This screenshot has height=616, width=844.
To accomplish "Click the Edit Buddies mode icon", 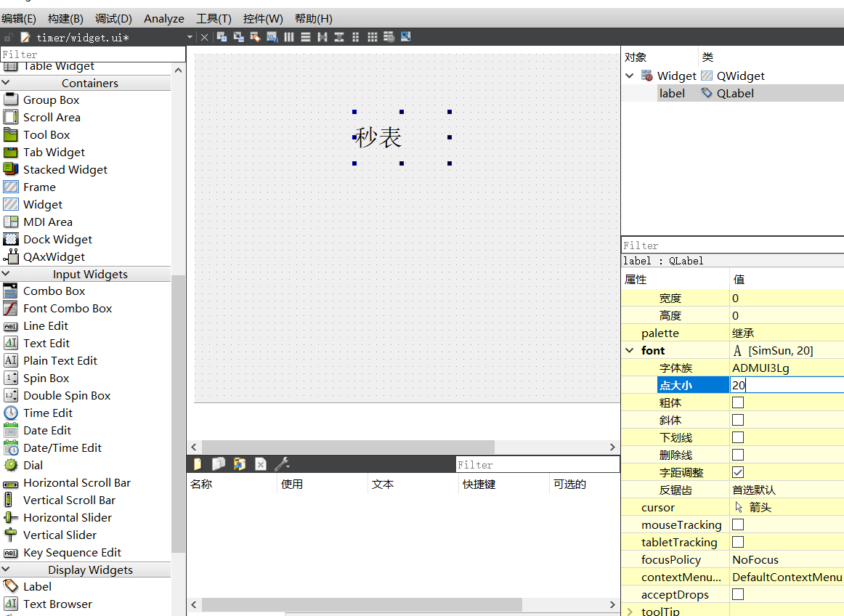I will [255, 37].
